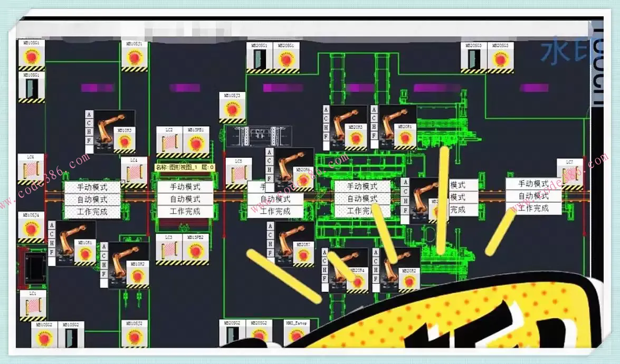Viewport: 620px width, 364px height.
Task: Select the MB20SG3 emergency stop icon
Action: [x=500, y=58]
